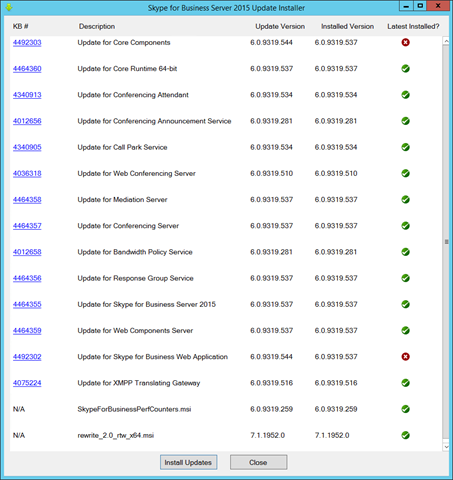Screen dimensions: 453x480
Task: Click the vertical scrollbar thumb
Action: click(x=446, y=242)
